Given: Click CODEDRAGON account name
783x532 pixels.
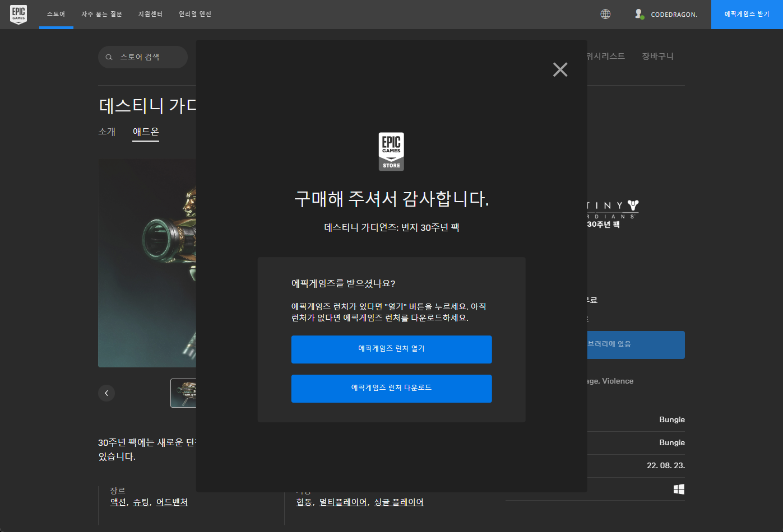Looking at the screenshot, I should pos(674,15).
